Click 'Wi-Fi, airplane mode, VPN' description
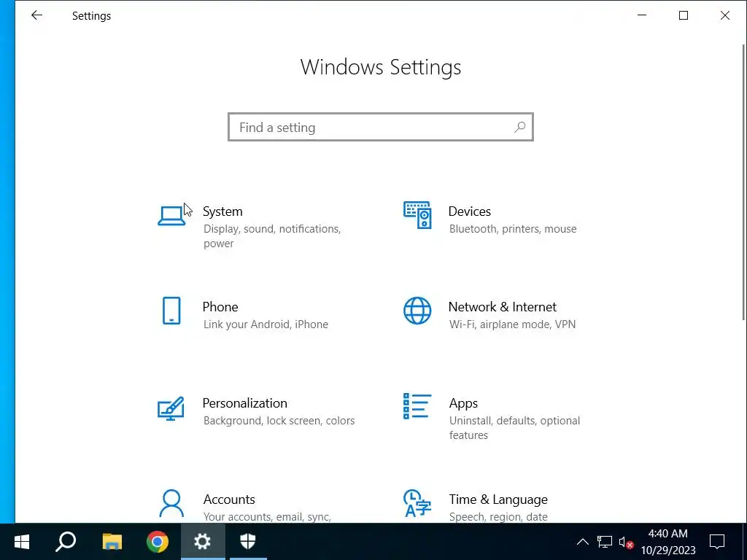 [512, 324]
